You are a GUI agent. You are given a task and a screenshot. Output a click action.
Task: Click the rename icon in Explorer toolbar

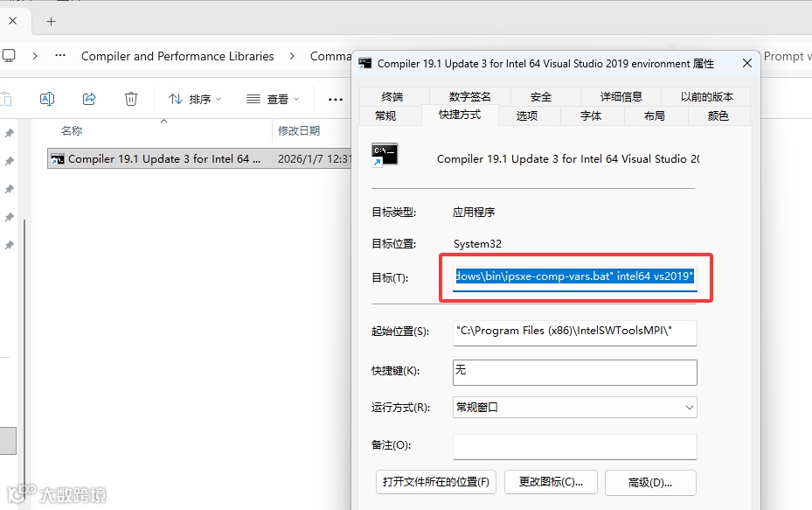[47, 99]
